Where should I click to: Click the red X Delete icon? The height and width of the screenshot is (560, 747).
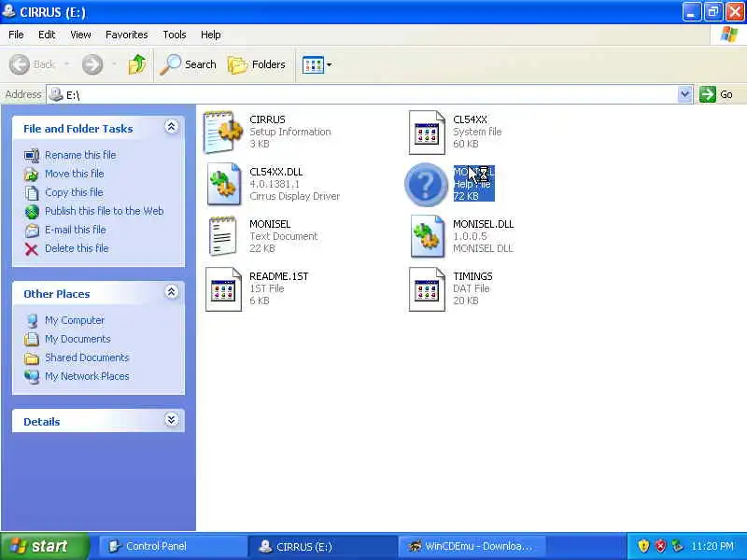point(32,249)
